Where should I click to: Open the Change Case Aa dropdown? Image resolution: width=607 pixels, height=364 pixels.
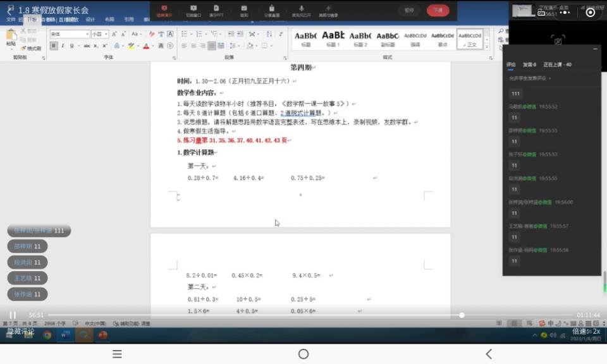(x=136, y=34)
